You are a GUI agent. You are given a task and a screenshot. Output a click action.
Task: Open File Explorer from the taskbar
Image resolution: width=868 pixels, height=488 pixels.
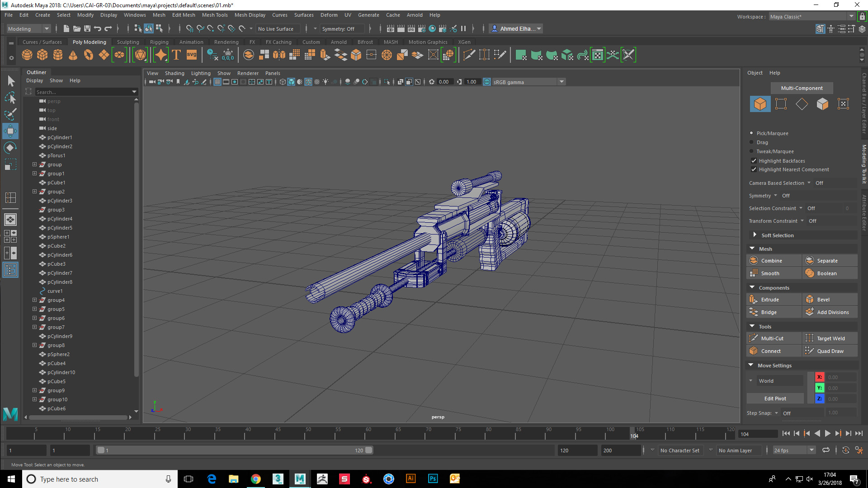[234, 479]
